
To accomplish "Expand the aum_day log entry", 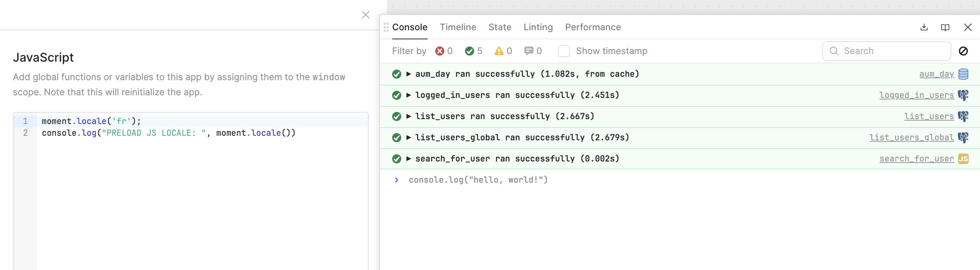I will [x=408, y=74].
